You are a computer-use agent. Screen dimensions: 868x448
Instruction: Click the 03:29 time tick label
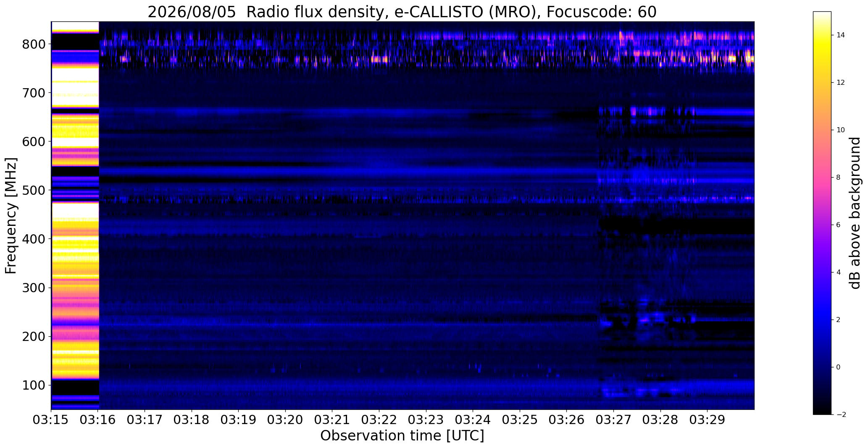click(707, 420)
